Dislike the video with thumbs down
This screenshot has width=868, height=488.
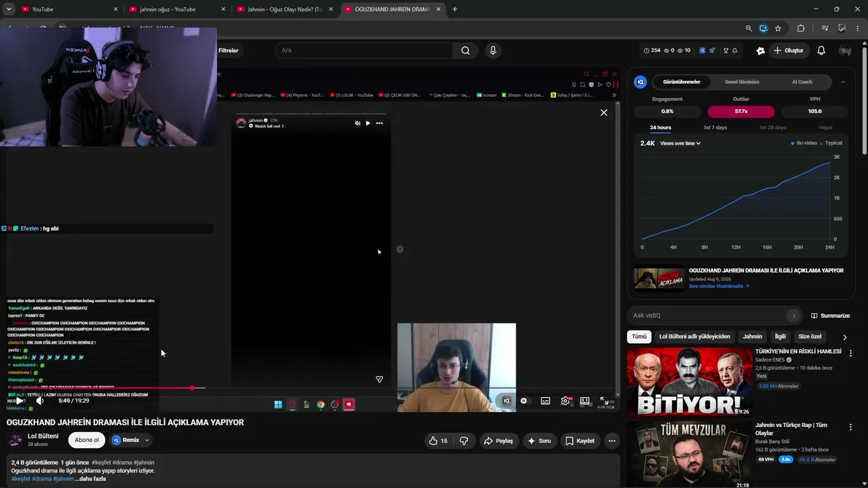[464, 441]
